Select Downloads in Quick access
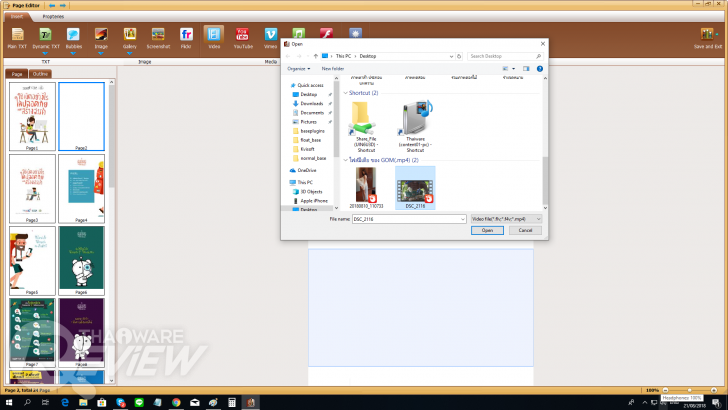This screenshot has height=410, width=728. pyautogui.click(x=311, y=104)
